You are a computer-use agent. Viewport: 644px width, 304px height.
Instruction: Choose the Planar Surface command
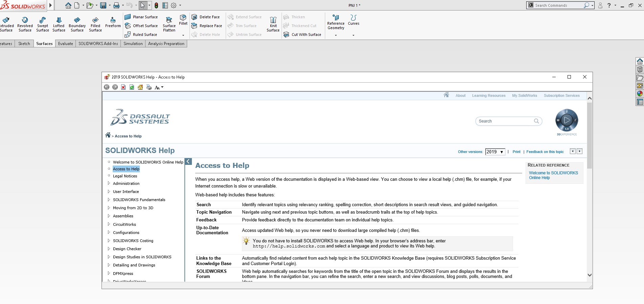pos(141,17)
